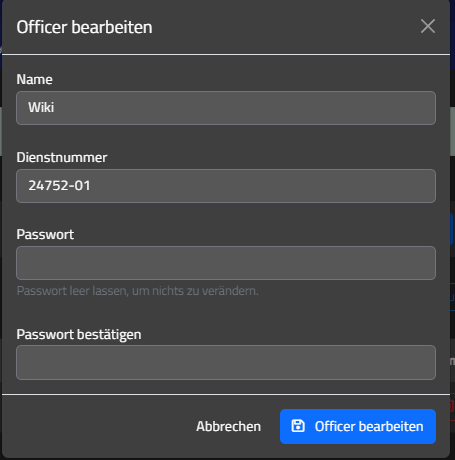The width and height of the screenshot is (455, 460).
Task: Click blank space below the Passwort hint text
Action: (x=226, y=313)
